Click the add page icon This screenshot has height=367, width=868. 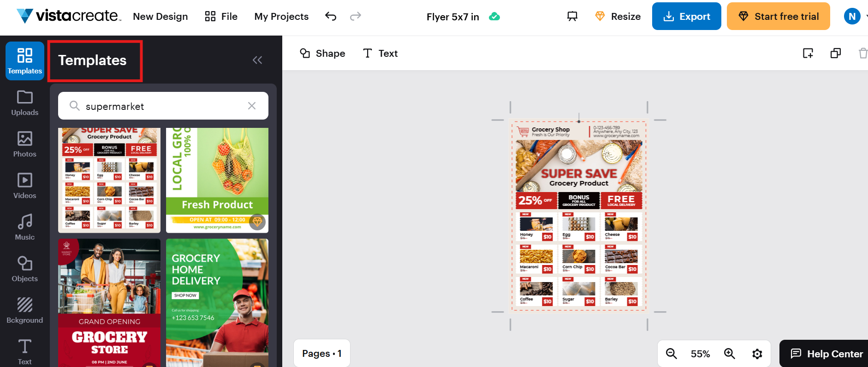[808, 53]
